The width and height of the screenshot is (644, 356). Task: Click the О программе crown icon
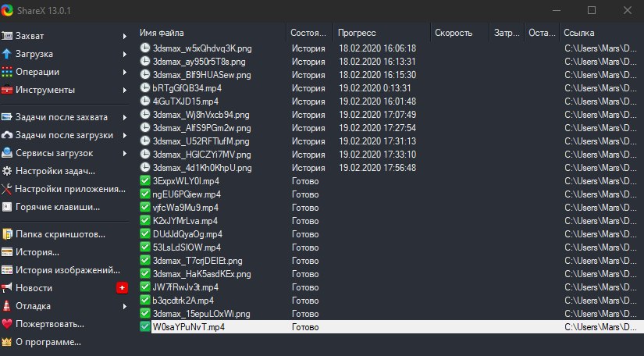(6, 342)
